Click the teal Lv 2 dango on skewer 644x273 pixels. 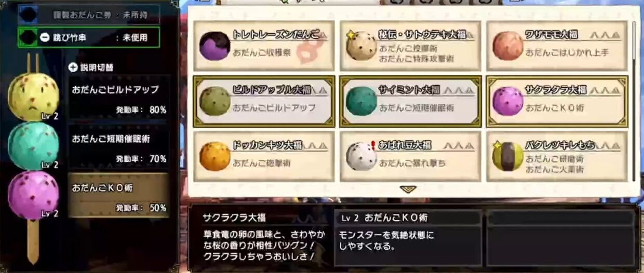tap(34, 146)
